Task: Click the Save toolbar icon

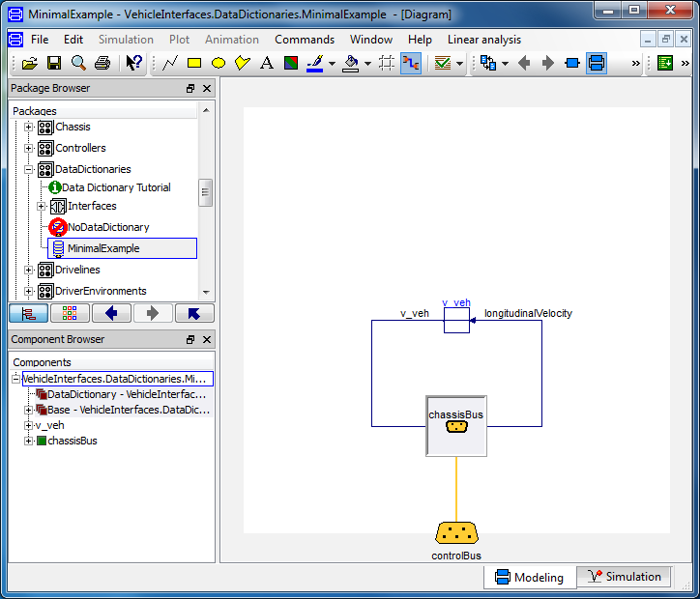Action: (x=54, y=64)
